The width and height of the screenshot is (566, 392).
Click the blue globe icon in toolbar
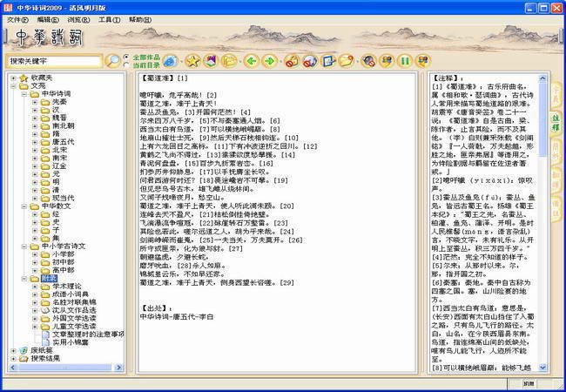pyautogui.click(x=171, y=61)
